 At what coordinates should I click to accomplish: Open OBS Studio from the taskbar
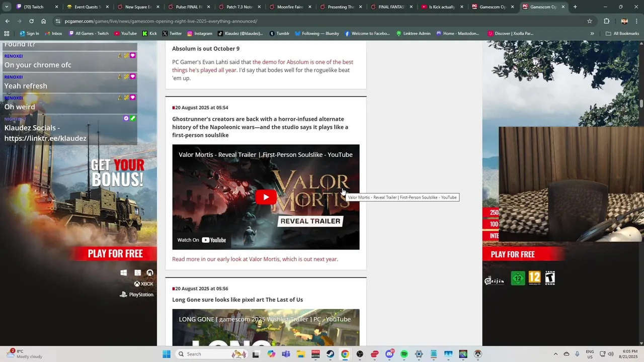pyautogui.click(x=360, y=354)
